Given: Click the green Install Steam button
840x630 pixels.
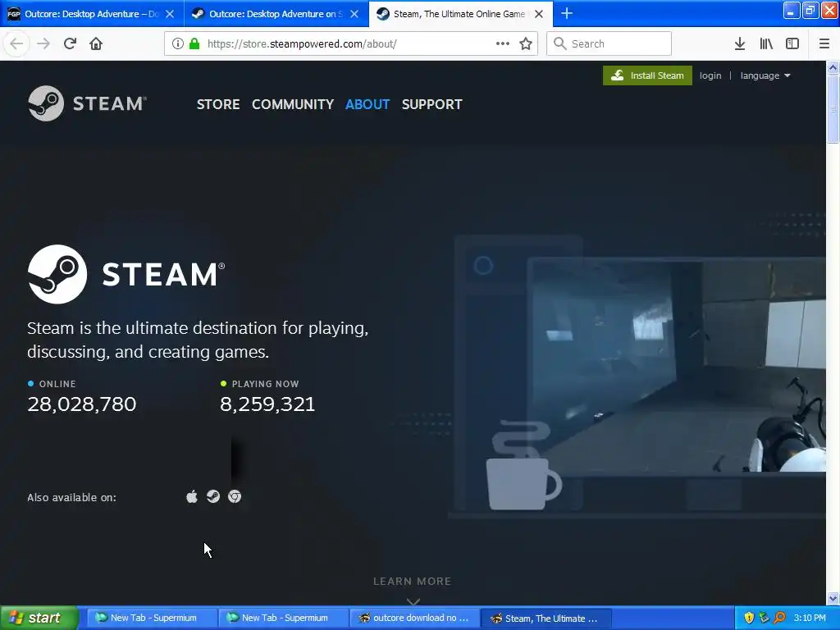Looking at the screenshot, I should (647, 75).
